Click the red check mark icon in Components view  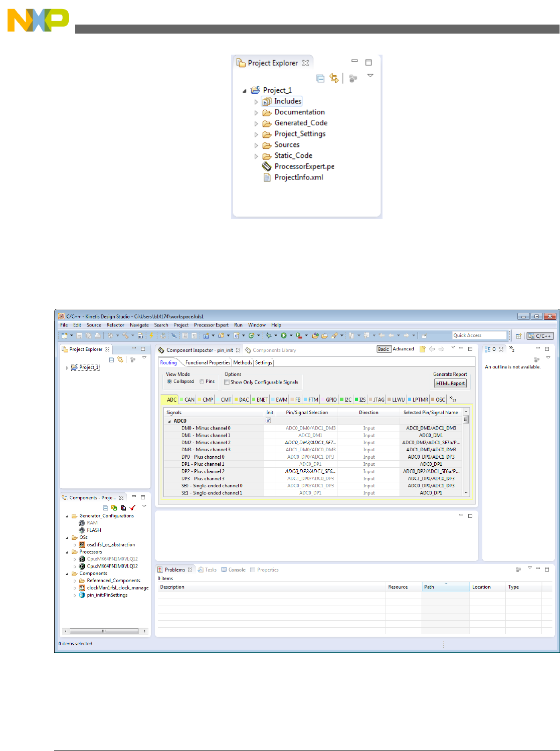(x=132, y=508)
